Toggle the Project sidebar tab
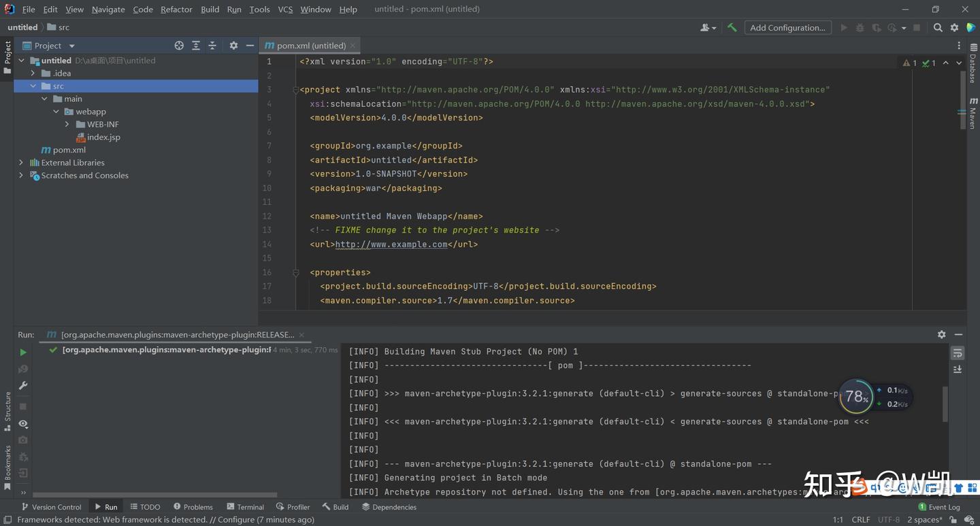The image size is (980, 526). [x=7, y=58]
